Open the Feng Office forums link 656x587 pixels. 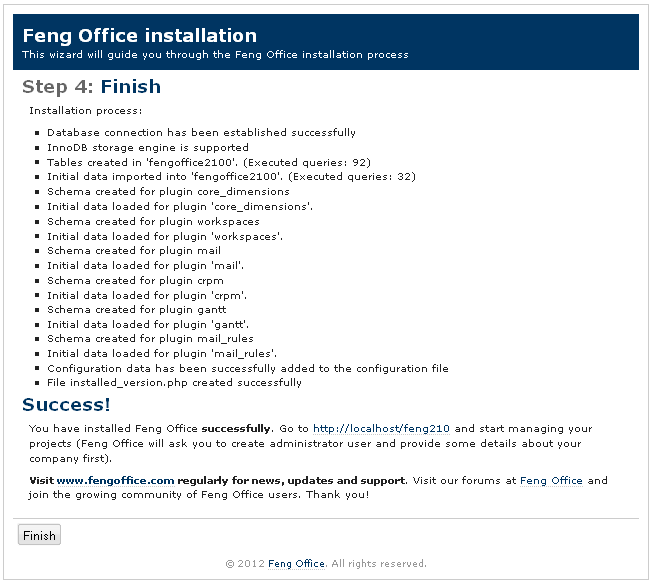550,481
